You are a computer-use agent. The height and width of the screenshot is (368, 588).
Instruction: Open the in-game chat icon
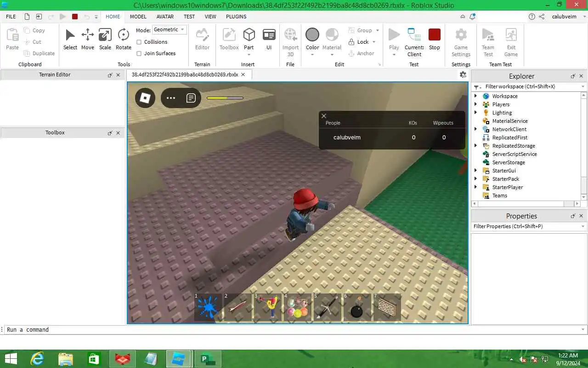coord(191,98)
